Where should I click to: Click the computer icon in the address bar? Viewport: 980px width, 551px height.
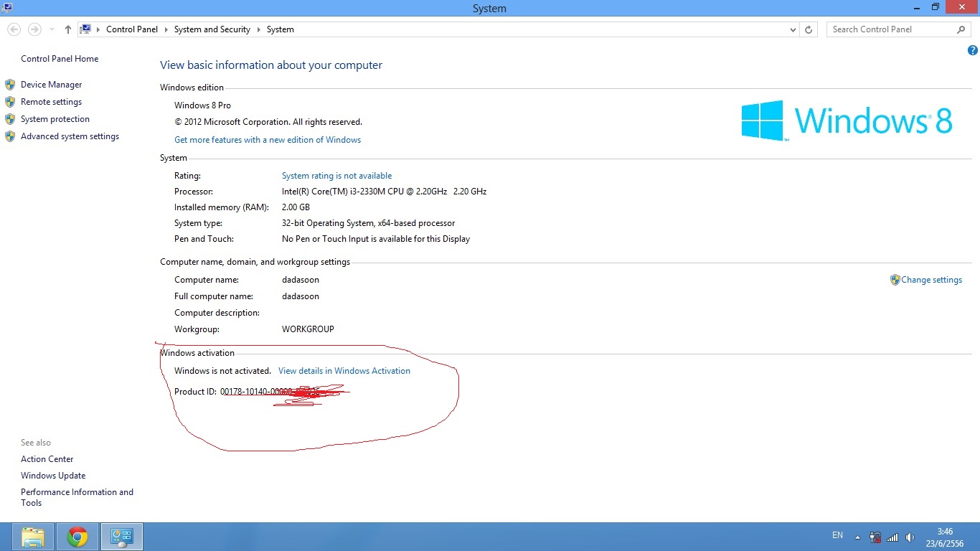85,29
